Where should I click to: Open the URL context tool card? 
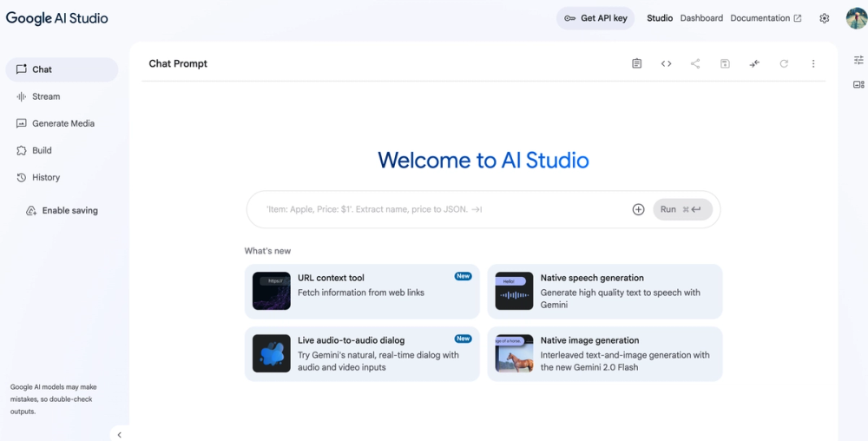click(x=362, y=291)
